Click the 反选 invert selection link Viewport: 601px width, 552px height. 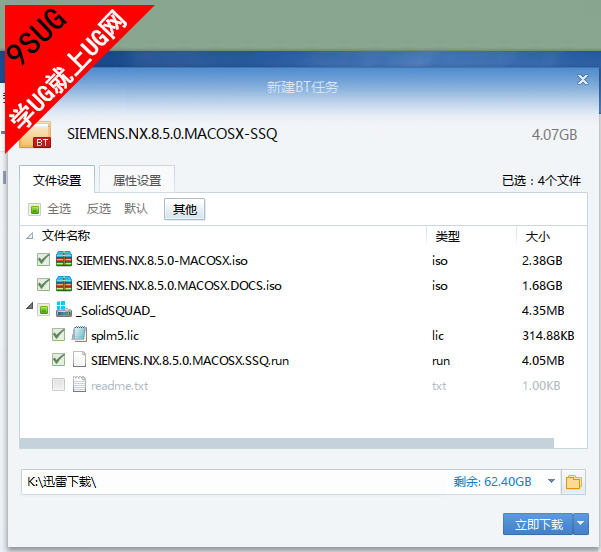99,209
